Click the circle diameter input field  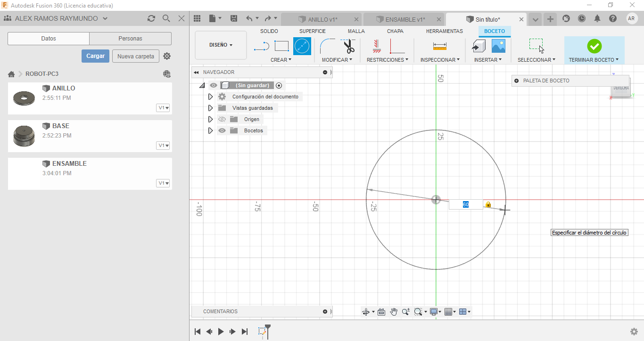(465, 204)
